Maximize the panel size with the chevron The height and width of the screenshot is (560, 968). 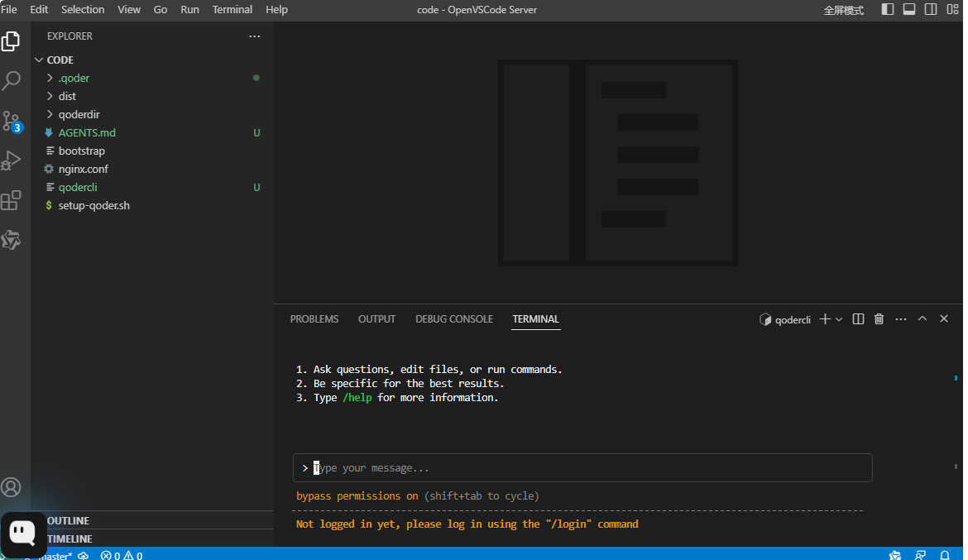coord(922,319)
